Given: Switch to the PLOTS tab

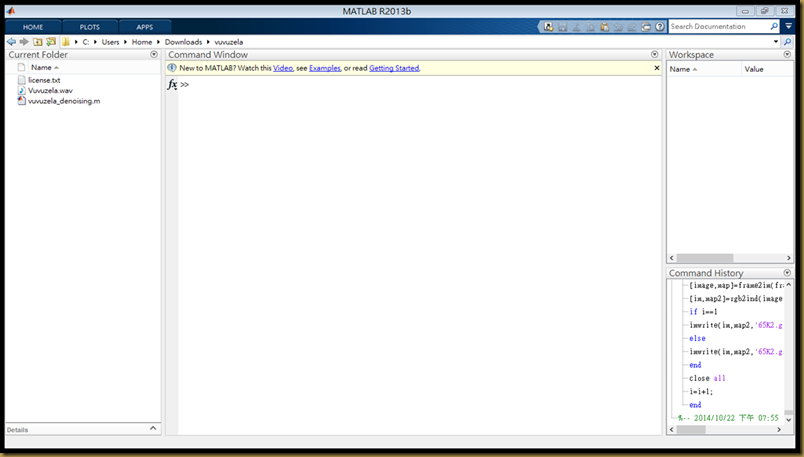Looking at the screenshot, I should (x=90, y=27).
